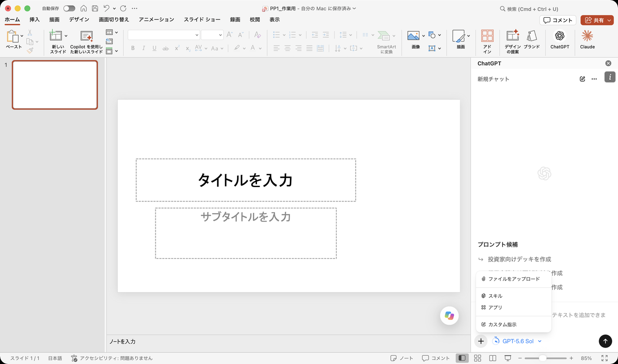Click the Copilot floating button on the slide
618x364 pixels.
click(x=449, y=315)
